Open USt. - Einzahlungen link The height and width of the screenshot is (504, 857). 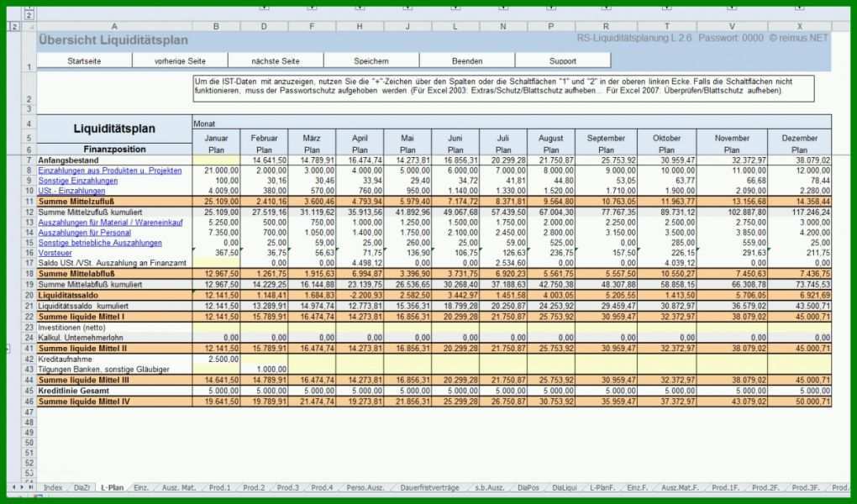(71, 191)
